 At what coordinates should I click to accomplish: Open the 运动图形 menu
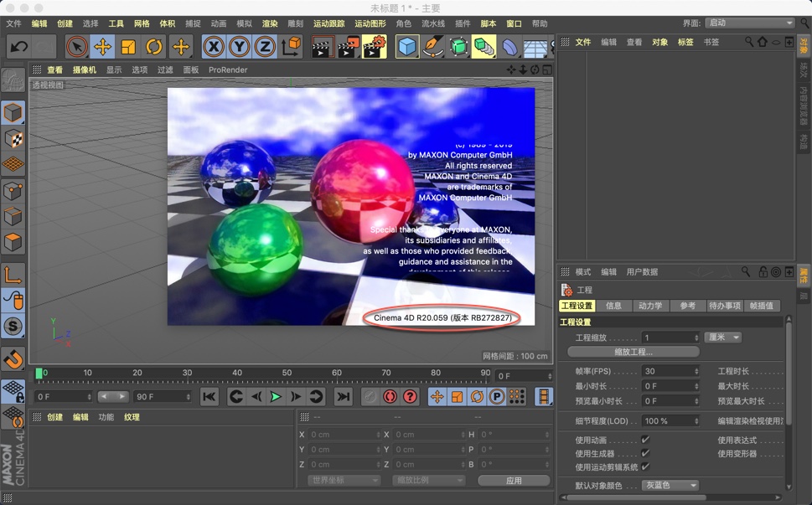pyautogui.click(x=370, y=23)
